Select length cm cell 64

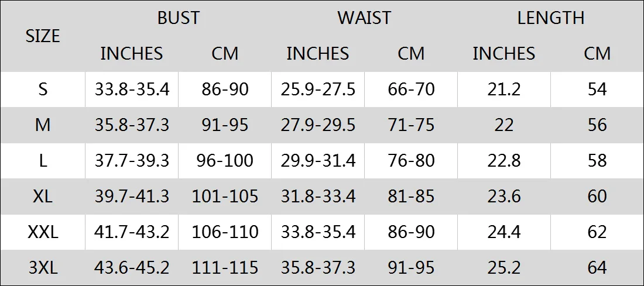coord(597,267)
